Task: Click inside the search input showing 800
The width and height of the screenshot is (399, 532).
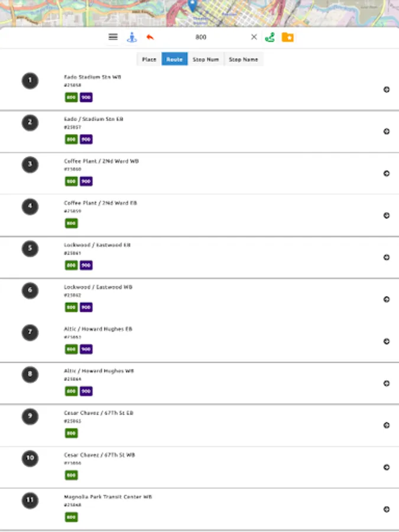Action: coord(200,37)
